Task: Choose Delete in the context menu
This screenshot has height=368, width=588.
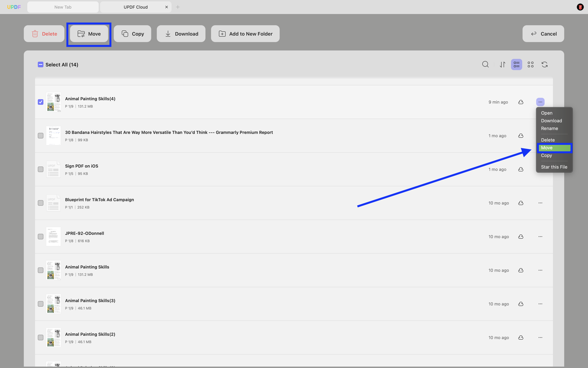Action: (x=554, y=140)
